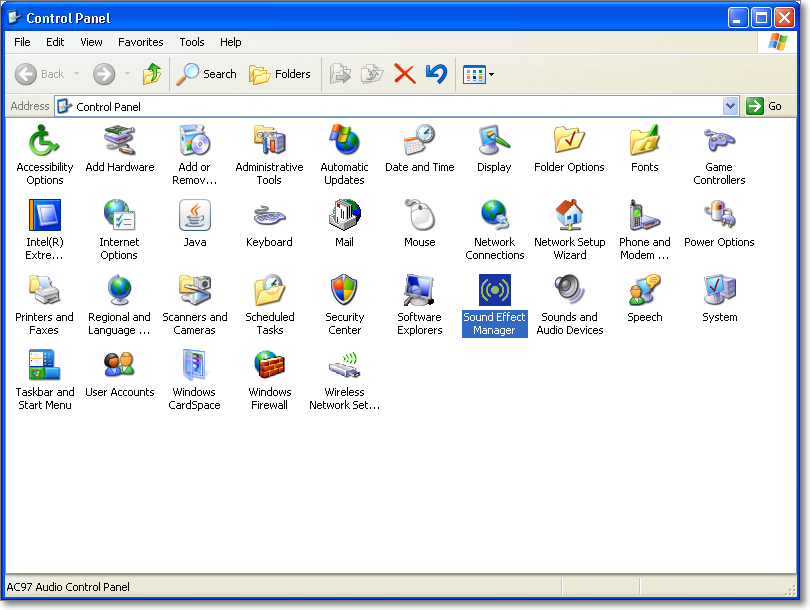
Task: Select Wireless Network Setup Wizard icon
Action: tap(345, 379)
